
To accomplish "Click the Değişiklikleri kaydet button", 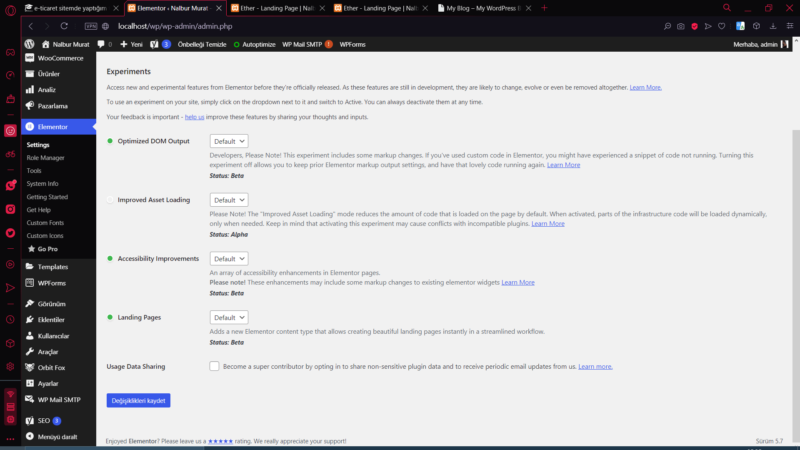I will coord(138,400).
